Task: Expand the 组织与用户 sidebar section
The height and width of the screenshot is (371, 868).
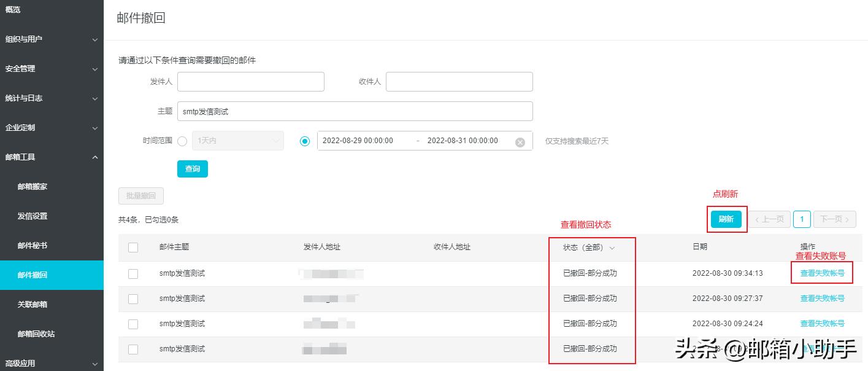Action: click(52, 39)
